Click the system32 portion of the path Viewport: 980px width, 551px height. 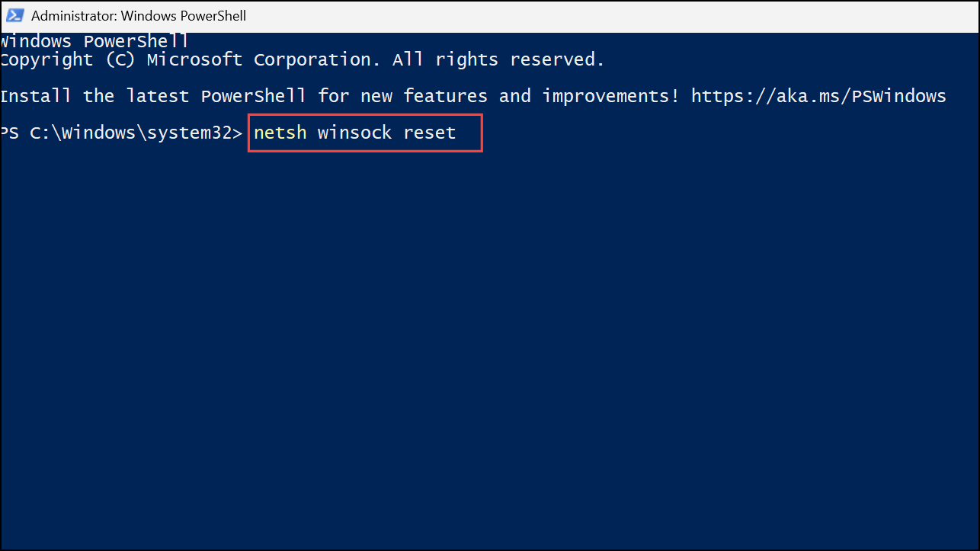190,133
